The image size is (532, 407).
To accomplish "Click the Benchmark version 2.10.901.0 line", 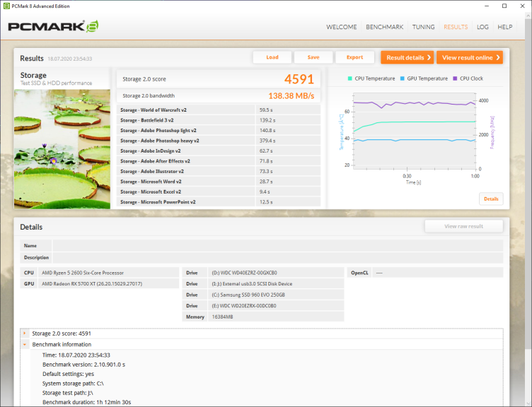I will [x=83, y=365].
